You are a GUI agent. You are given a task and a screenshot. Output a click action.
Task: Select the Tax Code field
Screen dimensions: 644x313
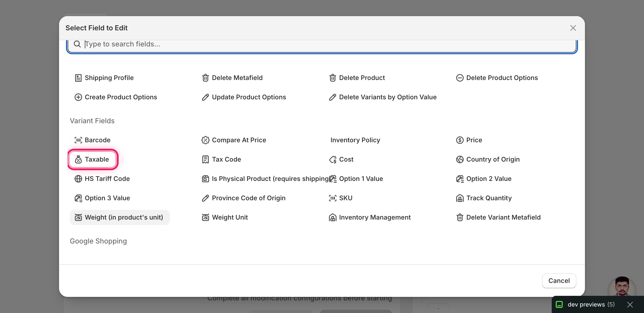click(221, 159)
